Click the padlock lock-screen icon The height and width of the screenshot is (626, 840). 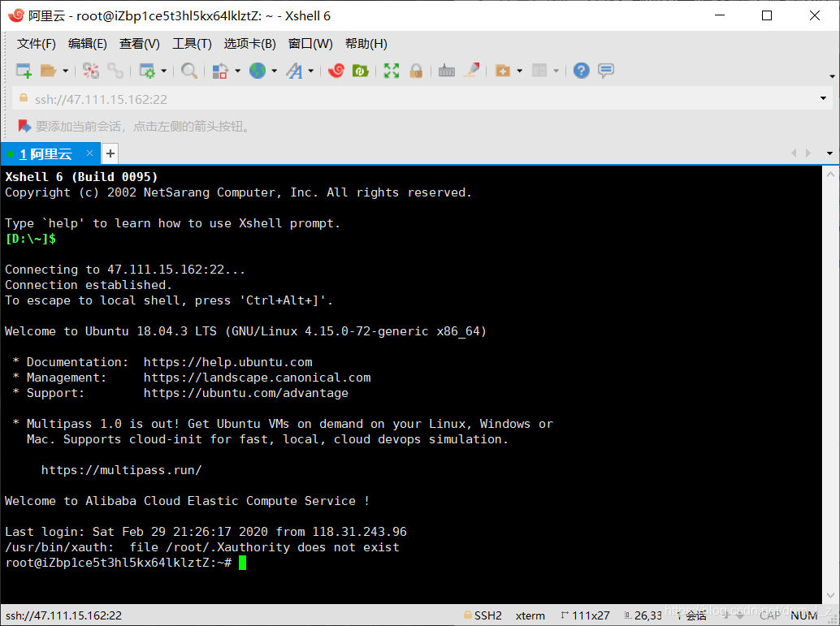pyautogui.click(x=416, y=71)
